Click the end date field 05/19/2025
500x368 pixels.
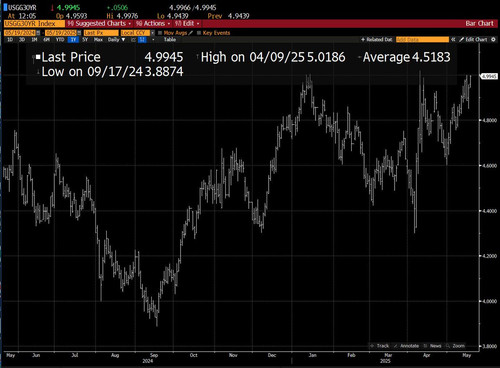click(x=61, y=33)
